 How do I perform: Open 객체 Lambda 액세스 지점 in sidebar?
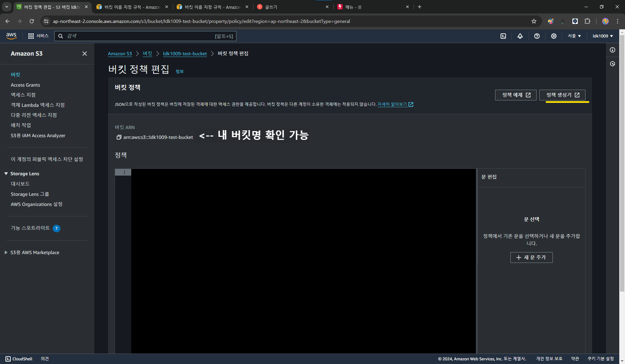pyautogui.click(x=38, y=105)
